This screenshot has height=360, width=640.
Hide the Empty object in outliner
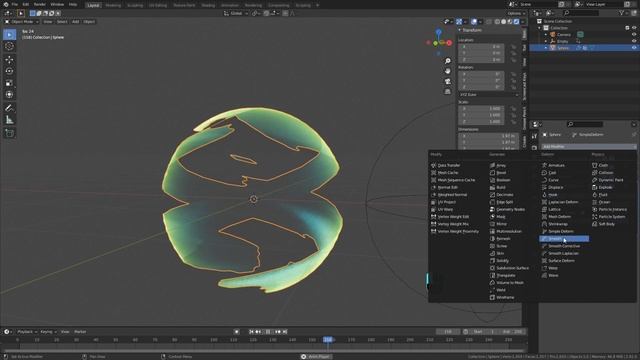[x=634, y=41]
